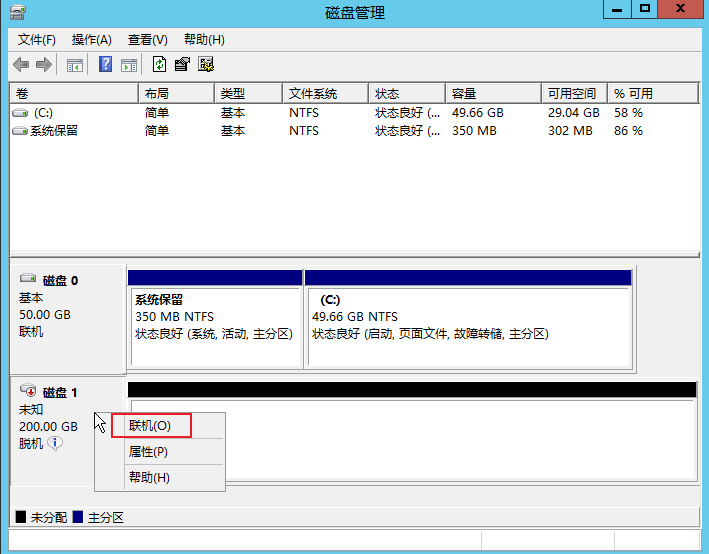Screen dimensions: 709x554
Task: Click the 系统保留 volume drive icon
Action: [20, 131]
